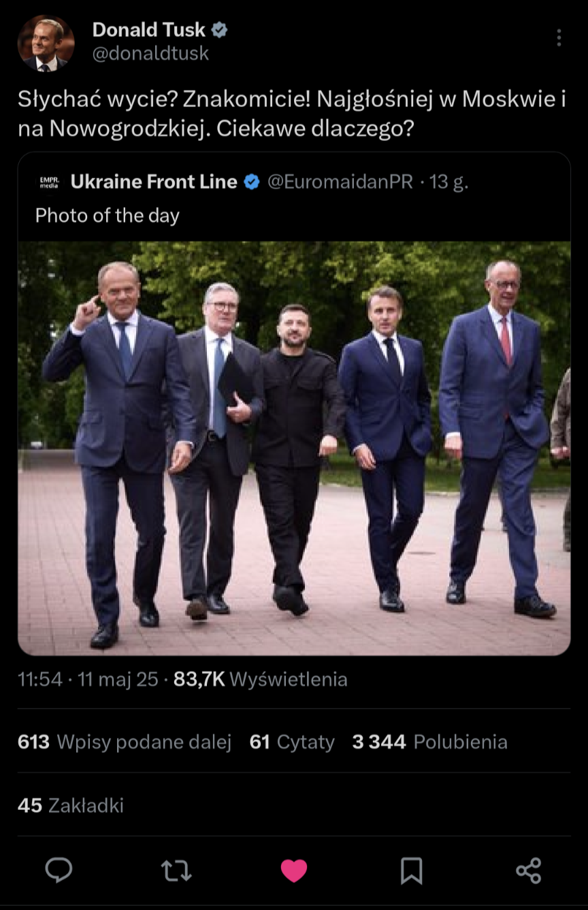The image size is (588, 910).
Task: View the 613 Wpisy podane dalej list
Action: click(x=125, y=741)
